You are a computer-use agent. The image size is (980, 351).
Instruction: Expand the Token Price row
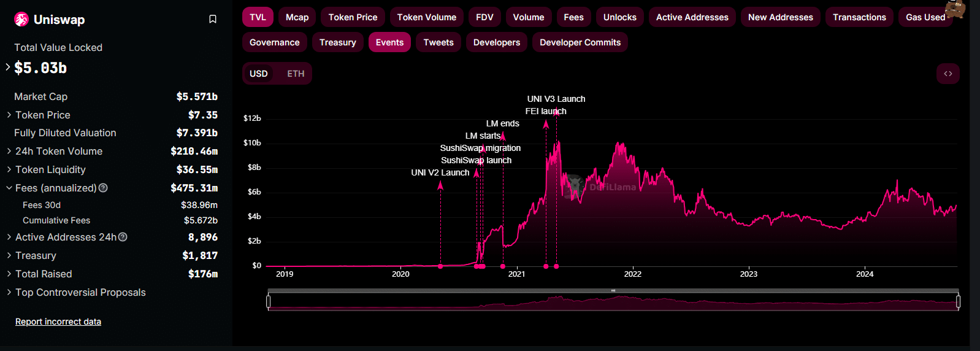pyautogui.click(x=9, y=115)
